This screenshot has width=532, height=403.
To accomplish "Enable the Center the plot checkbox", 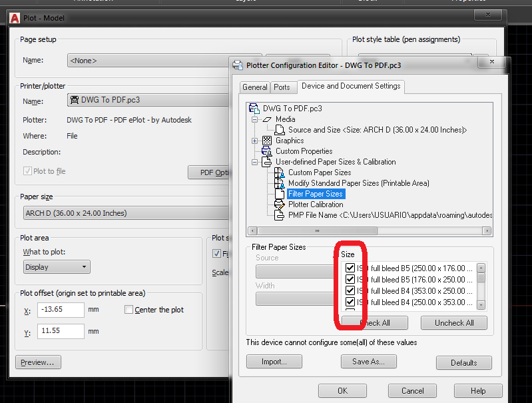I will [x=129, y=310].
